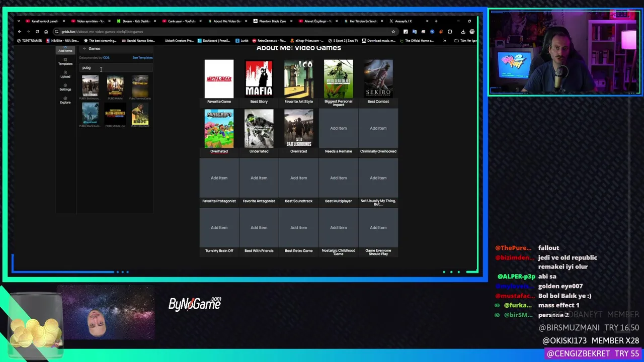Open the eShop-Prices.com bookmark
The height and width of the screenshot is (362, 644).
[x=306, y=41]
